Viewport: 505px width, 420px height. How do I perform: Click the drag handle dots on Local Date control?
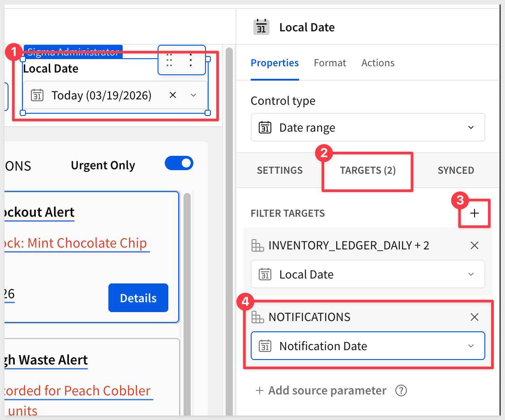pos(169,60)
